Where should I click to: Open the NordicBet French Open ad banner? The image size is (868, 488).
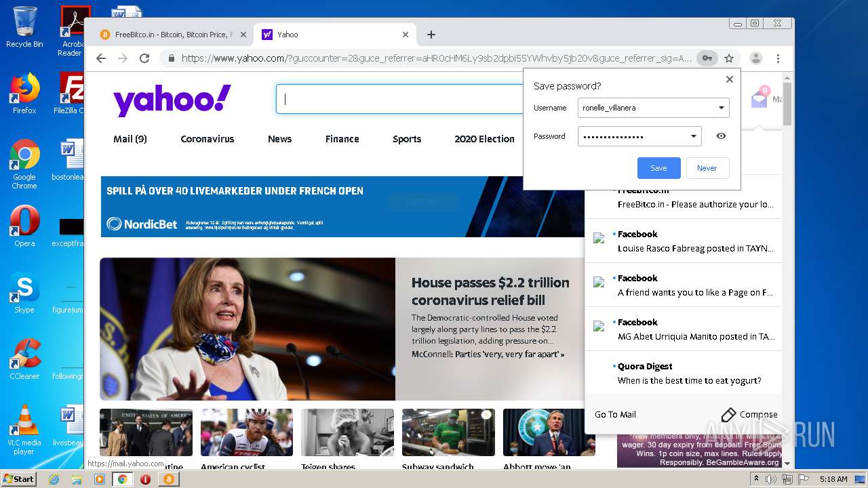342,207
